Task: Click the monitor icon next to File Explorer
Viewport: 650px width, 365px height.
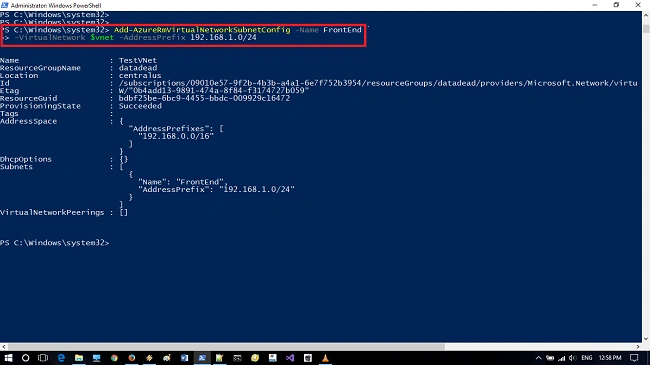Action: click(97, 358)
